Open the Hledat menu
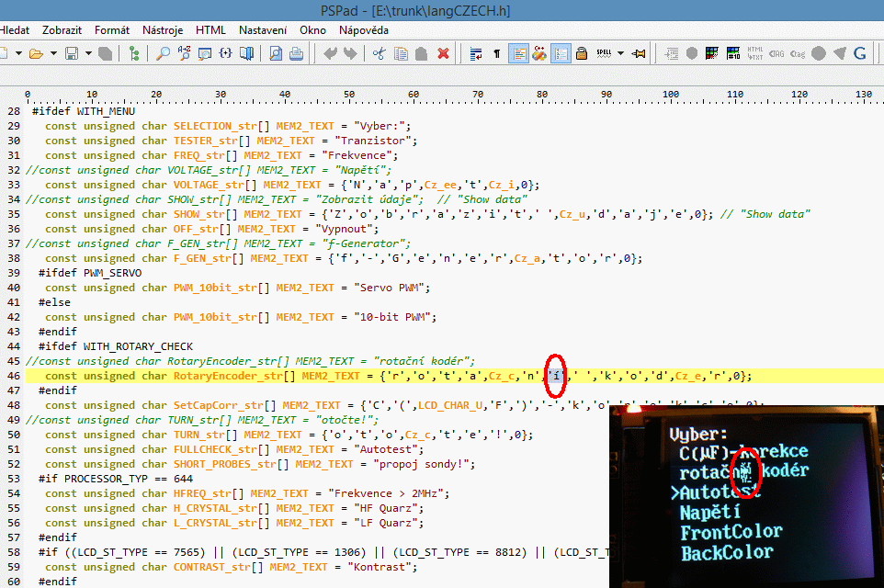The image size is (884, 588). point(14,30)
